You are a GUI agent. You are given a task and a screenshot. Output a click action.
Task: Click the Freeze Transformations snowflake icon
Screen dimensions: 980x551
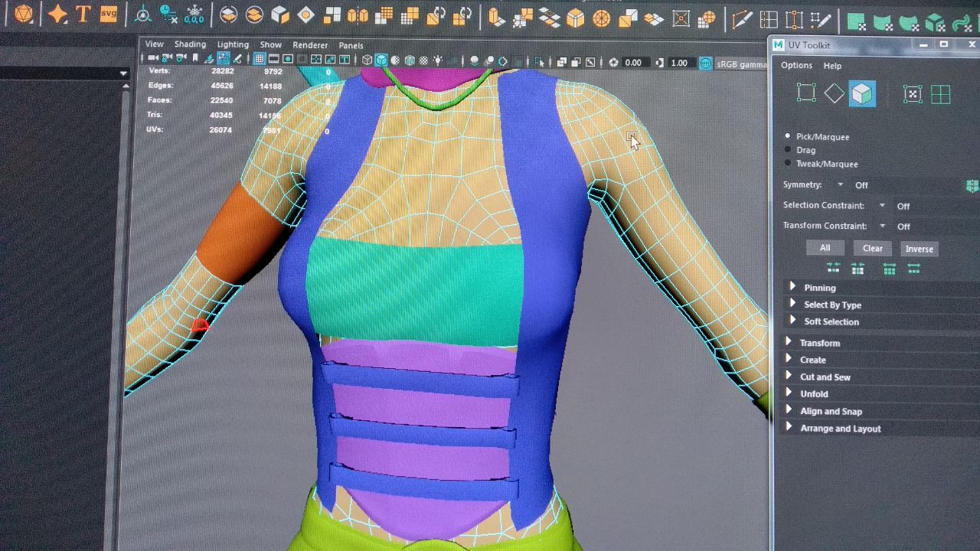click(x=194, y=15)
